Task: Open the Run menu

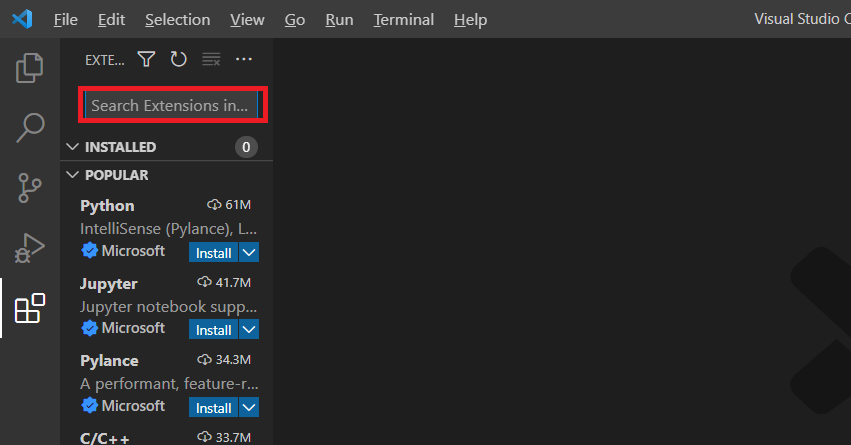Action: 339,20
